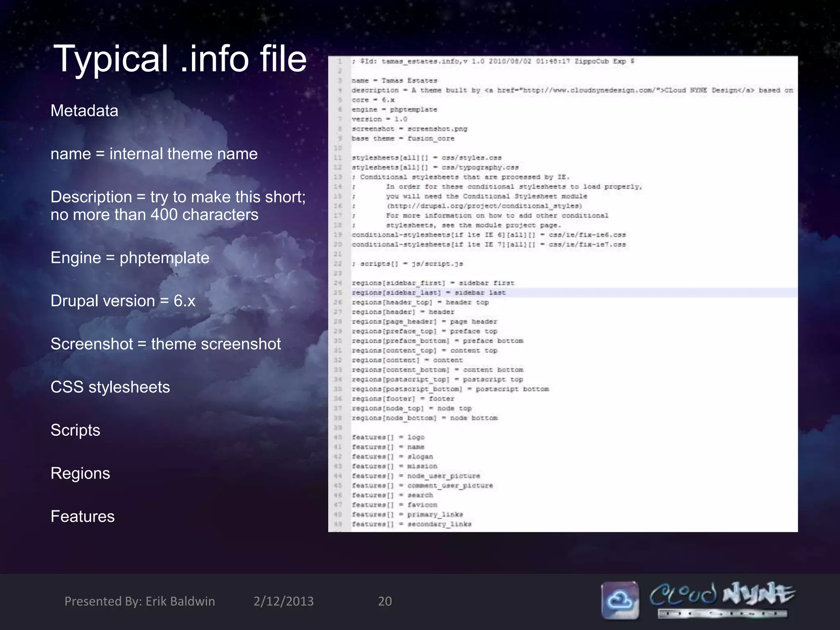Click highlighted 'regions[sidebar_last] = sidebar last' line
The width and height of the screenshot is (840, 630).
429,292
